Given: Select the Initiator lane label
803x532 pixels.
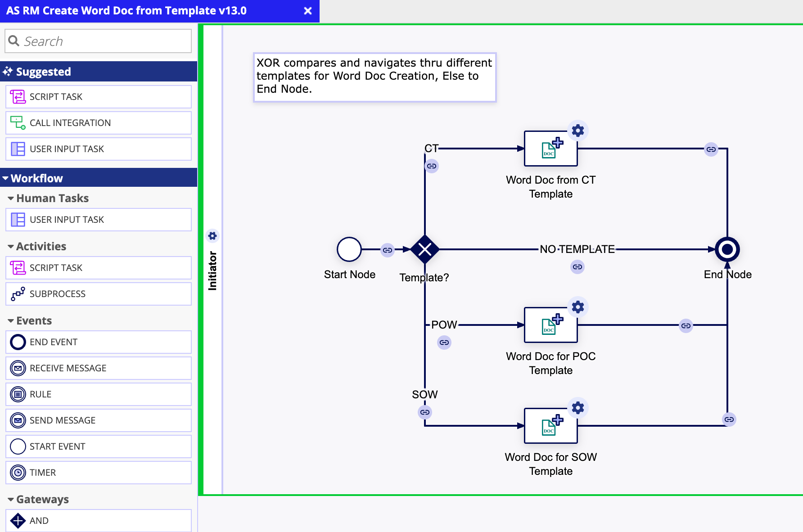Looking at the screenshot, I should pyautogui.click(x=212, y=271).
